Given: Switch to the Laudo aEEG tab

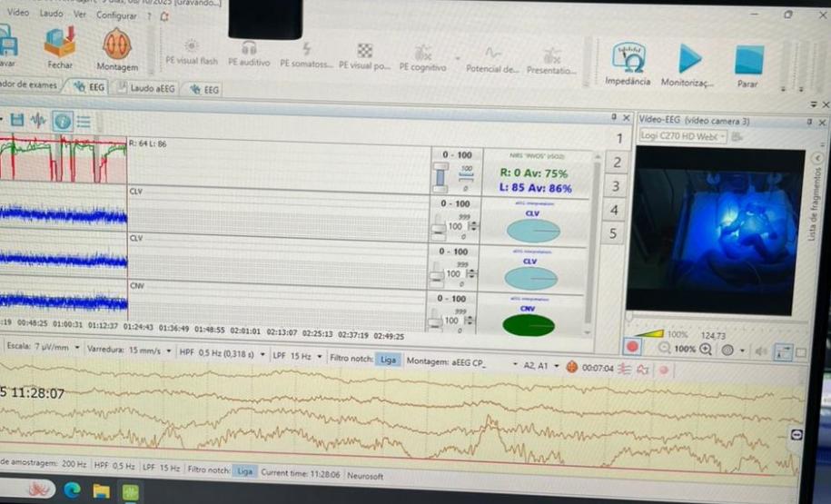Looking at the screenshot, I should click(150, 89).
